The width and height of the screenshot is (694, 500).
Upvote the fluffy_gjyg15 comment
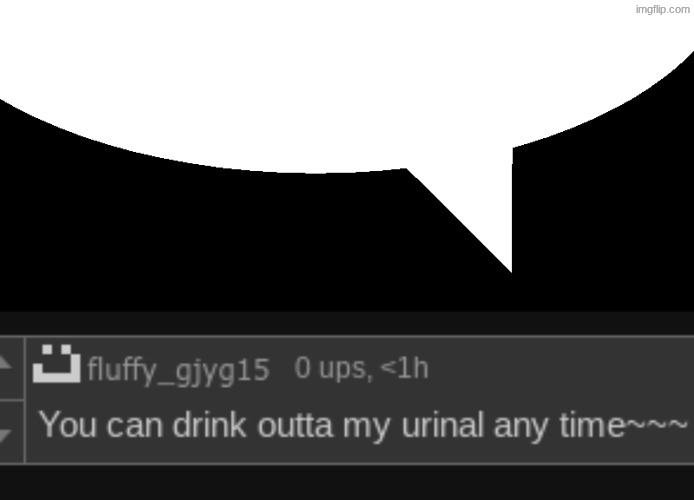pyautogui.click(x=4, y=363)
